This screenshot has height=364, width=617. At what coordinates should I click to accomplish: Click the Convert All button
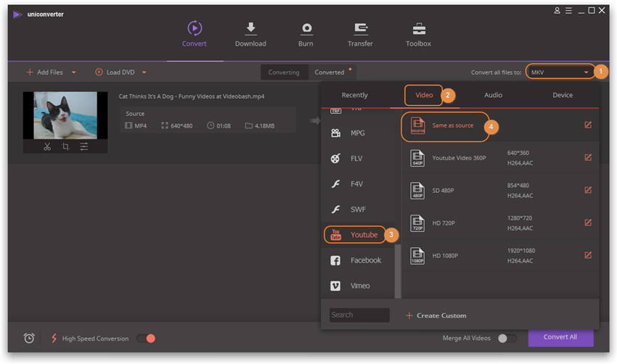[560, 337]
